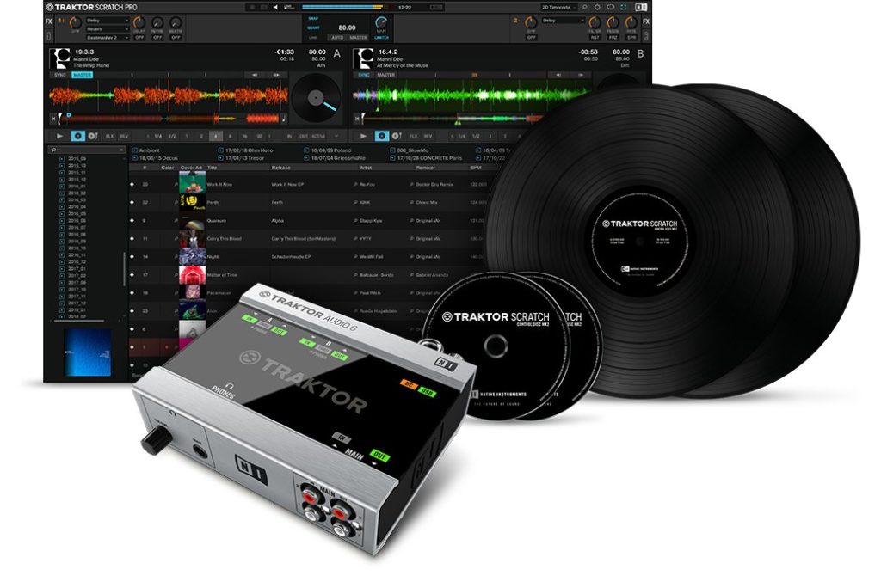Viewport: 881px width, 588px height.
Task: Open the Delay selector in FX unit 2
Action: (x=564, y=20)
